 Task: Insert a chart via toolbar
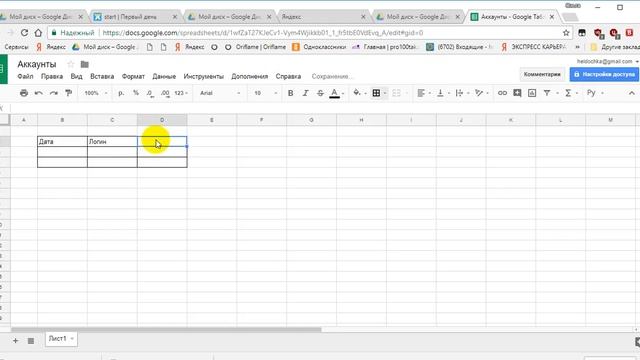tap(532, 93)
